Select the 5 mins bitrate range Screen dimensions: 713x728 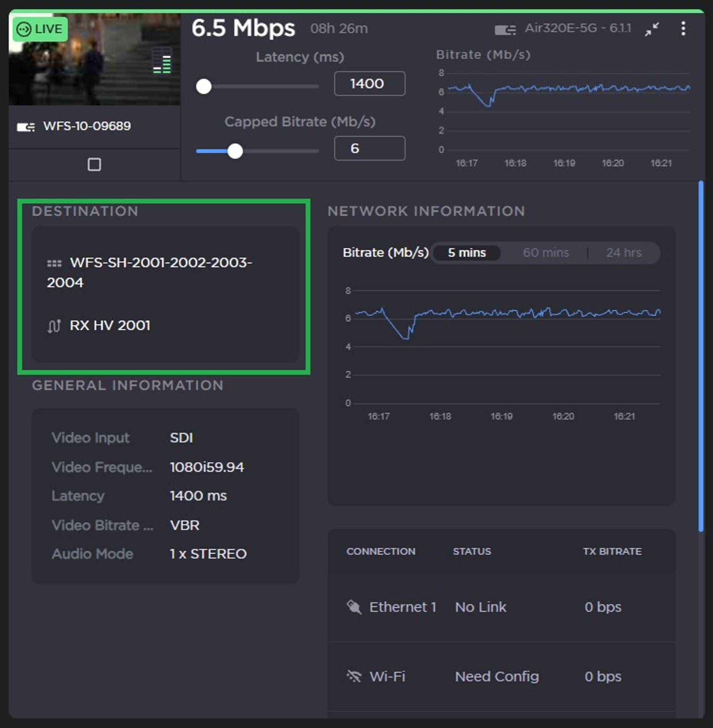tap(466, 253)
